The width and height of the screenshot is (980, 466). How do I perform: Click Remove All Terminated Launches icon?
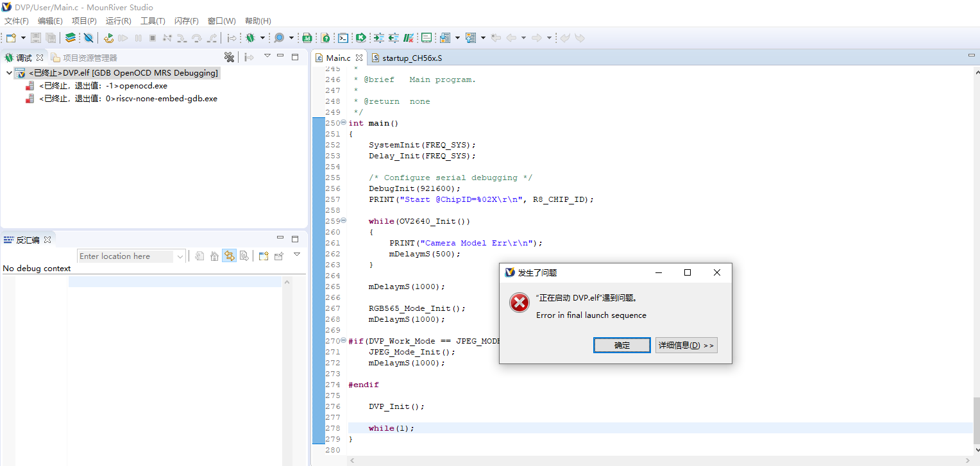229,57
